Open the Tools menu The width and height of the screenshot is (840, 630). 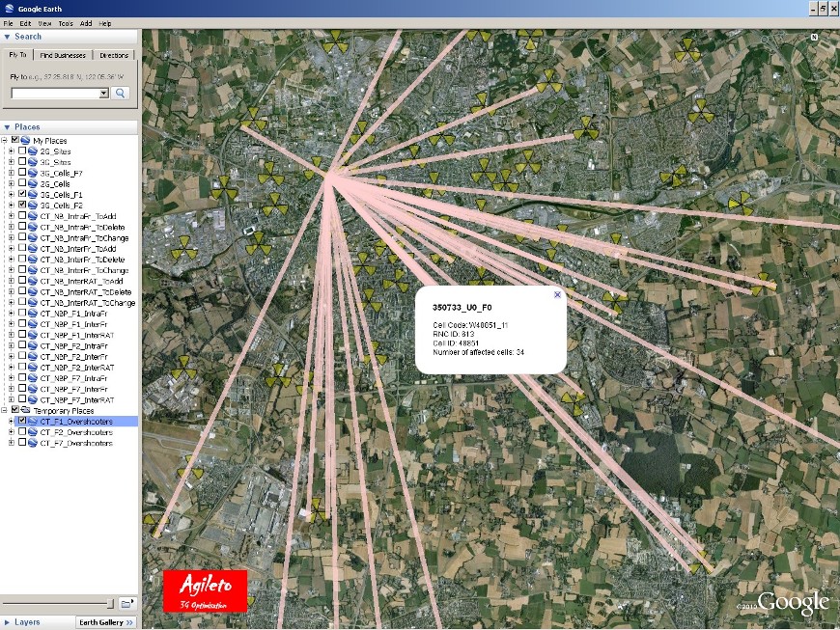coord(65,23)
